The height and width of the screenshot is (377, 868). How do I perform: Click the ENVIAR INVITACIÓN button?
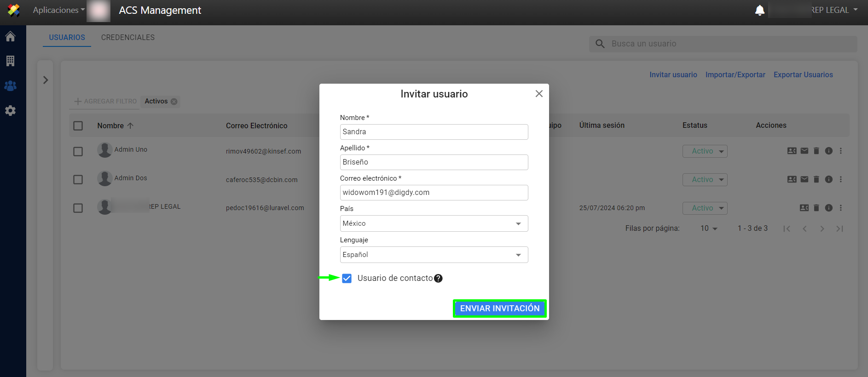tap(499, 308)
